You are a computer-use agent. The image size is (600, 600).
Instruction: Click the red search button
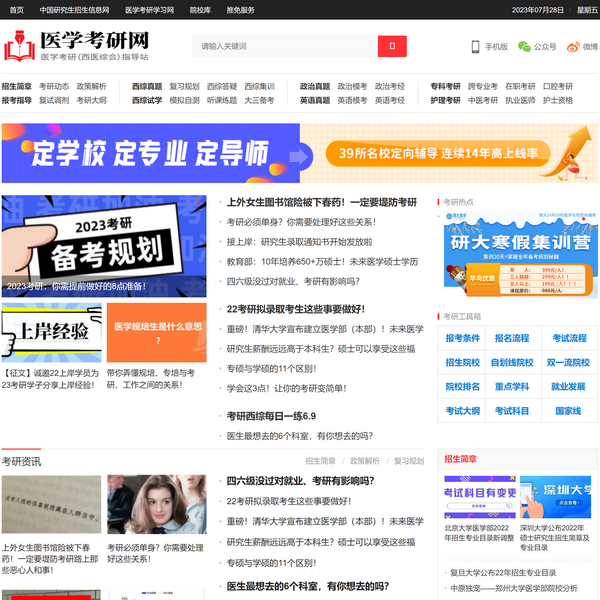pos(392,46)
